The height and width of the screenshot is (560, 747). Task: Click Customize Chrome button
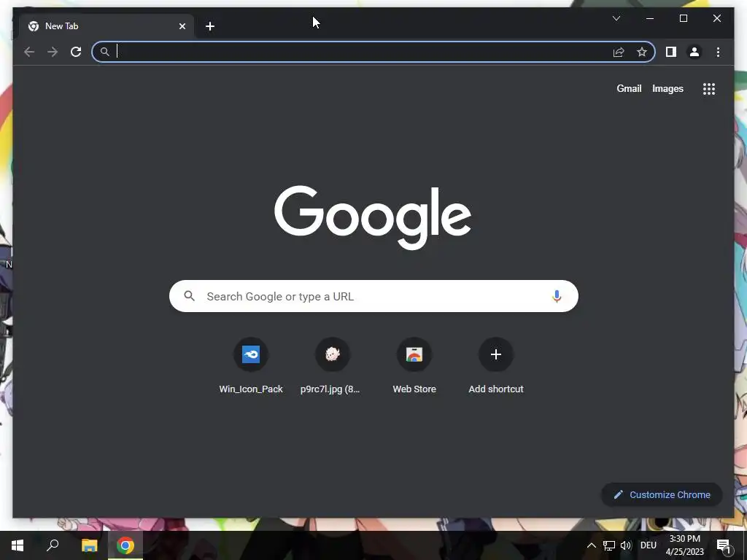[662, 495]
